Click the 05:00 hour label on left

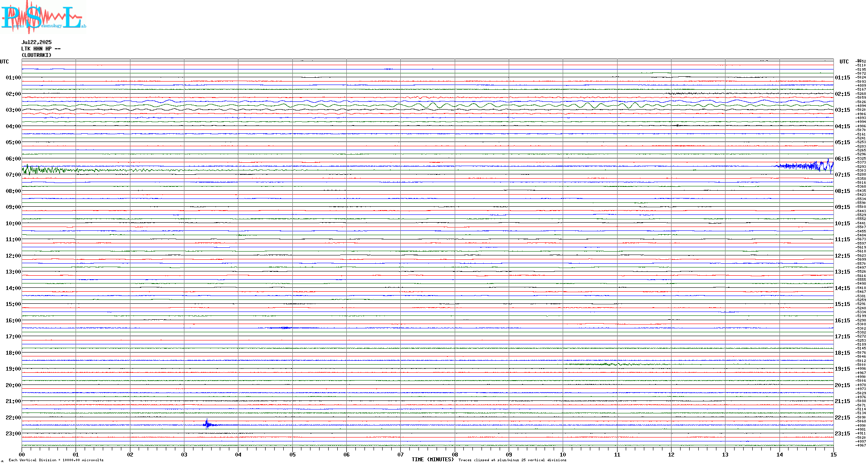coord(13,142)
